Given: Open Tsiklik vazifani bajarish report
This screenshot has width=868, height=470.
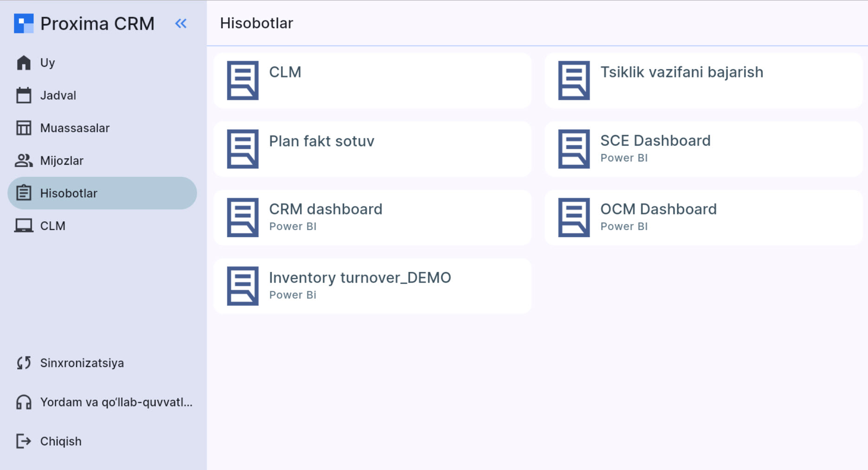Looking at the screenshot, I should pyautogui.click(x=703, y=80).
